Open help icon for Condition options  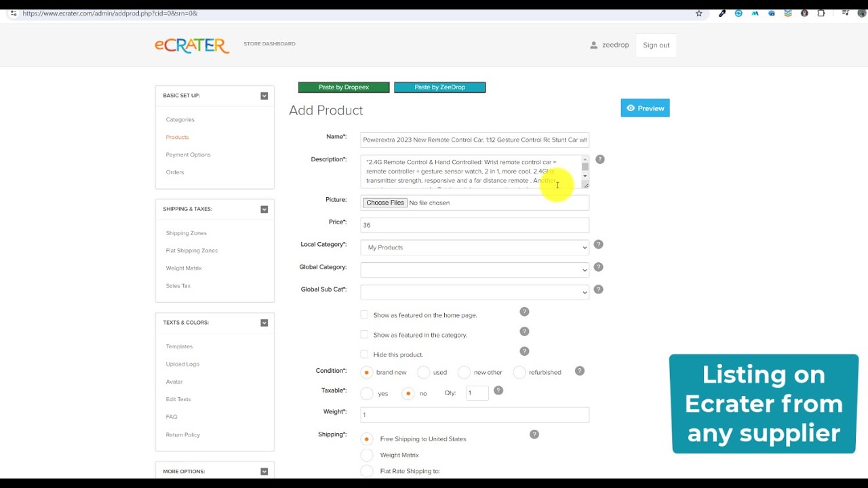tap(580, 371)
